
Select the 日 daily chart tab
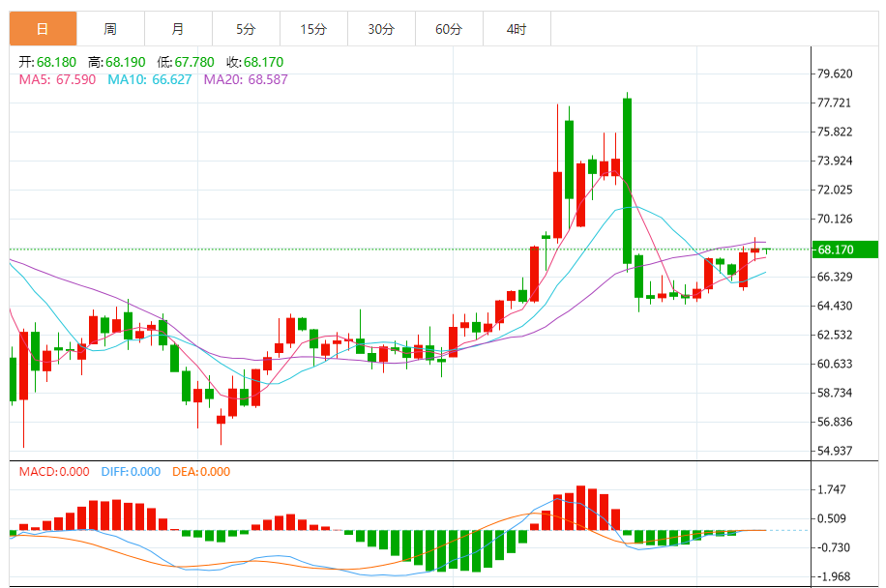click(43, 29)
